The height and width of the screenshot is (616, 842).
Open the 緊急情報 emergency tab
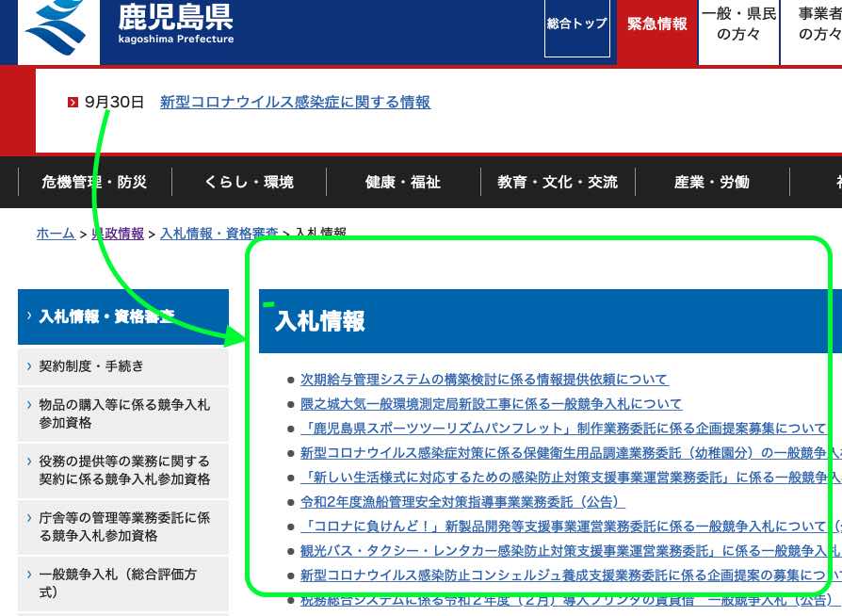[657, 24]
